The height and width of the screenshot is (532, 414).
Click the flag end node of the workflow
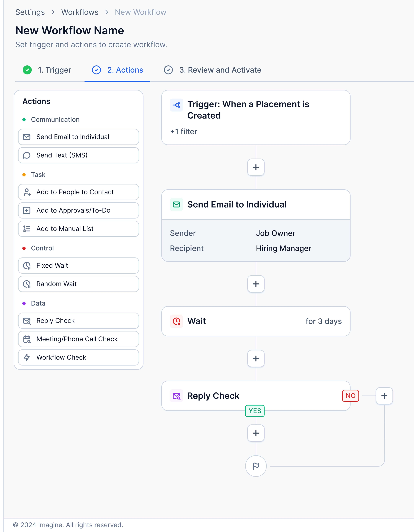256,466
